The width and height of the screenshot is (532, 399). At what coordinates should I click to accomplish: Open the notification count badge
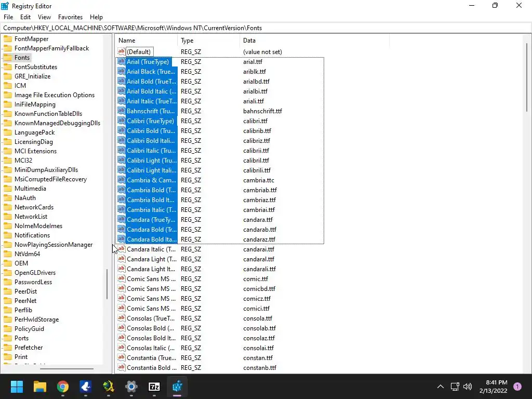517,386
